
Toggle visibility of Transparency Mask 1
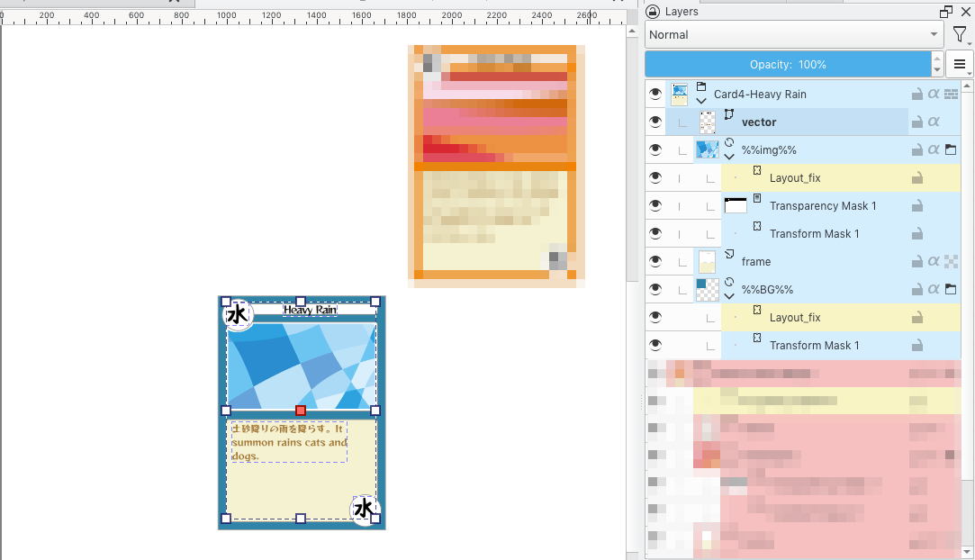[655, 206]
